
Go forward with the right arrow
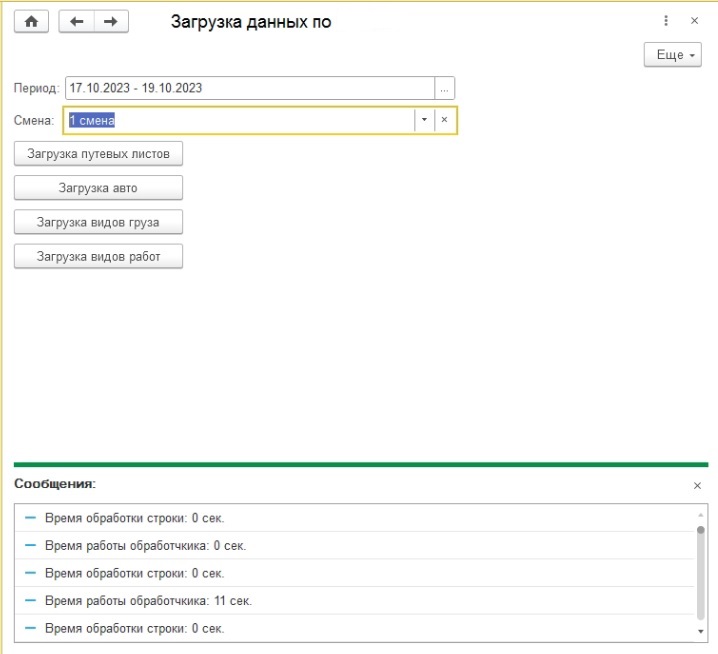111,22
